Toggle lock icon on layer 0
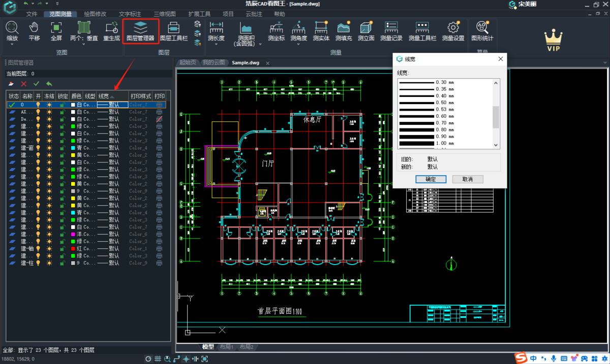The width and height of the screenshot is (610, 364). click(62, 105)
